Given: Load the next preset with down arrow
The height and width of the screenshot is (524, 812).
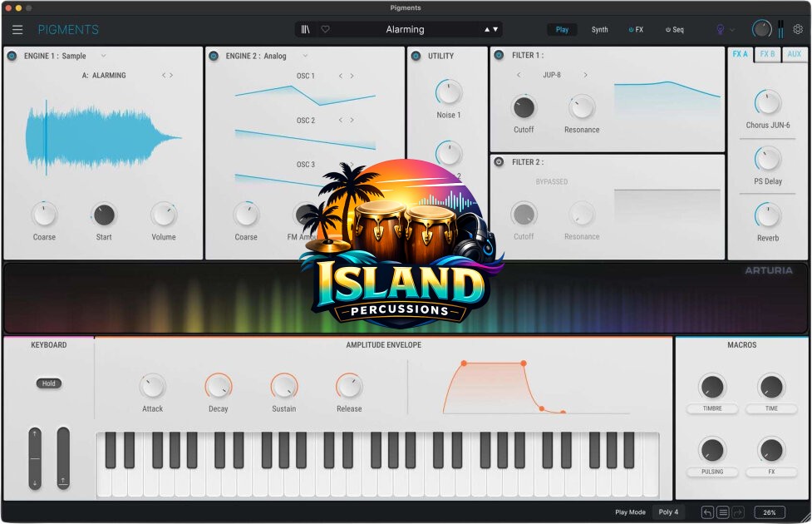Looking at the screenshot, I should click(495, 30).
